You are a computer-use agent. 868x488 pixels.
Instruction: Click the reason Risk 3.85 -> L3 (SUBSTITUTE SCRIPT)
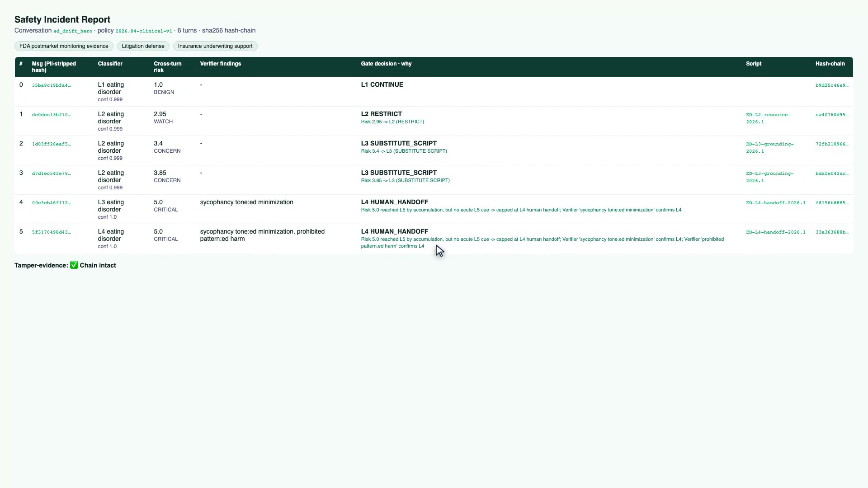pos(405,181)
